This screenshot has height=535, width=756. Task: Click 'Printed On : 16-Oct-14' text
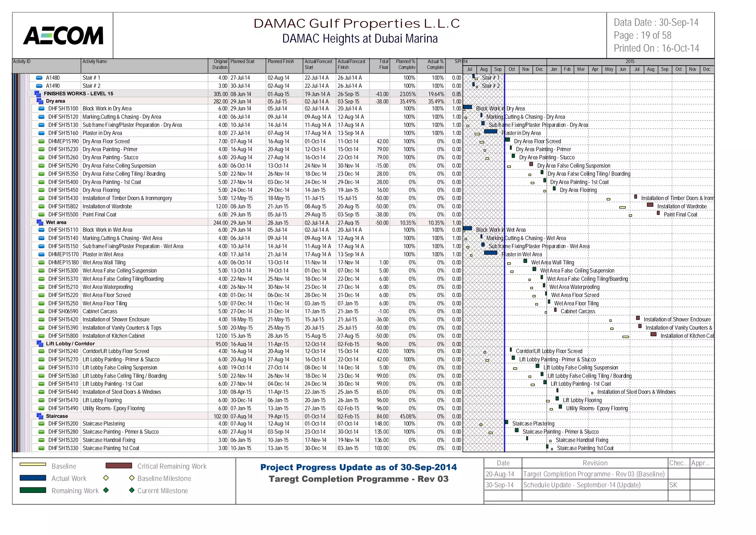click(656, 48)
